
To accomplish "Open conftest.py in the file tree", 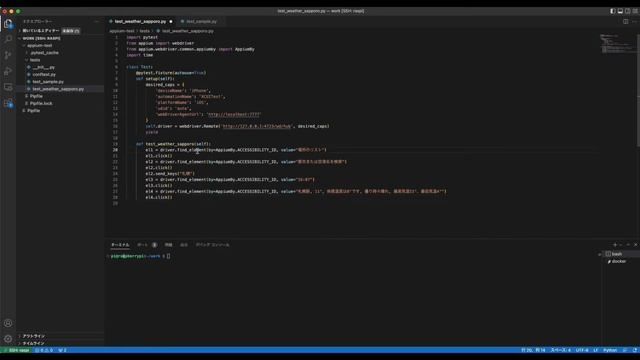I will [x=44, y=75].
